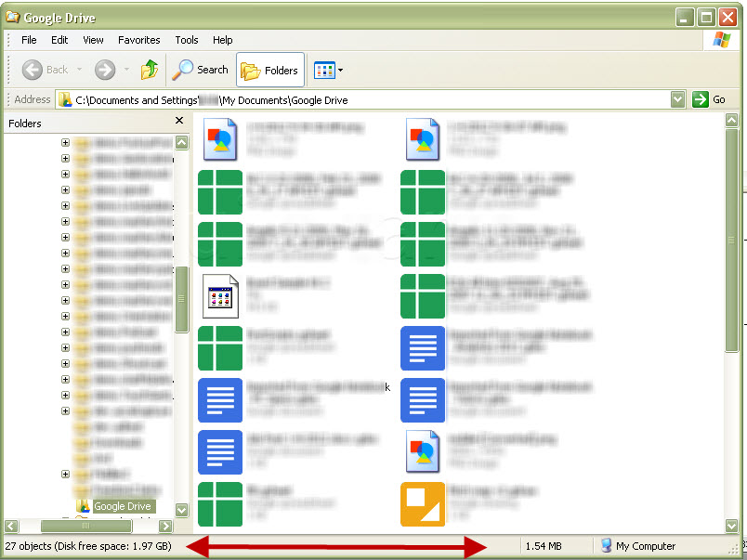Screen dimensions: 747x560
Task: Click the file list vertical scrollbar thumb
Action: coord(731,241)
